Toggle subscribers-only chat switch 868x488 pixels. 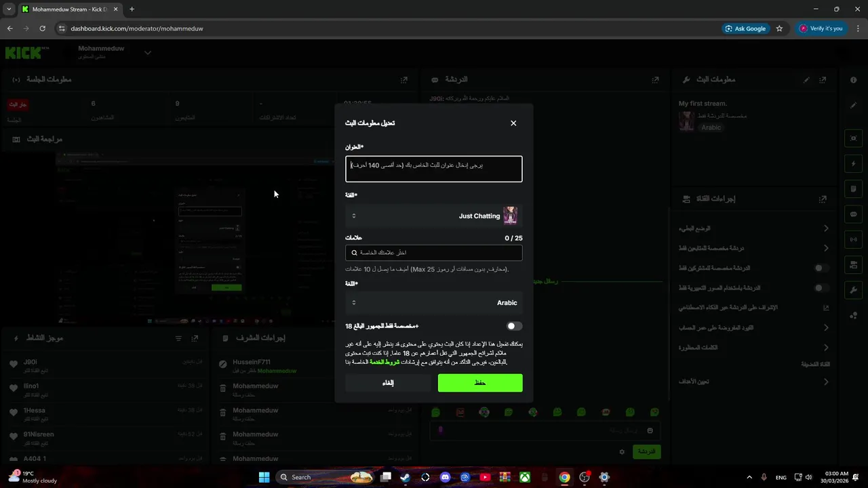point(821,268)
